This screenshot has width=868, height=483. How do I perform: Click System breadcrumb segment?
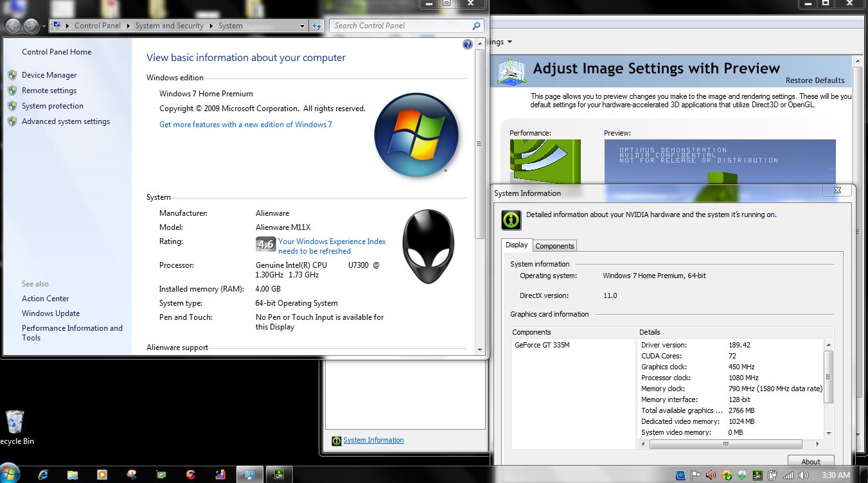(x=230, y=26)
